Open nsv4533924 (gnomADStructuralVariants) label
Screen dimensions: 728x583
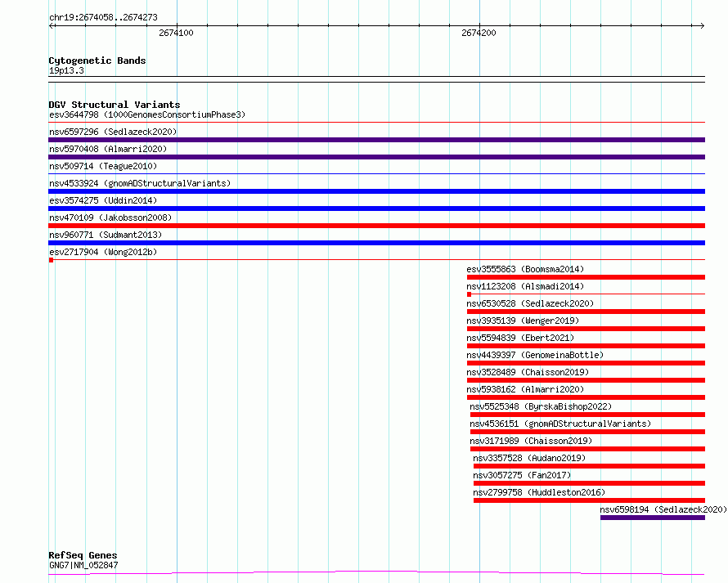(x=140, y=183)
